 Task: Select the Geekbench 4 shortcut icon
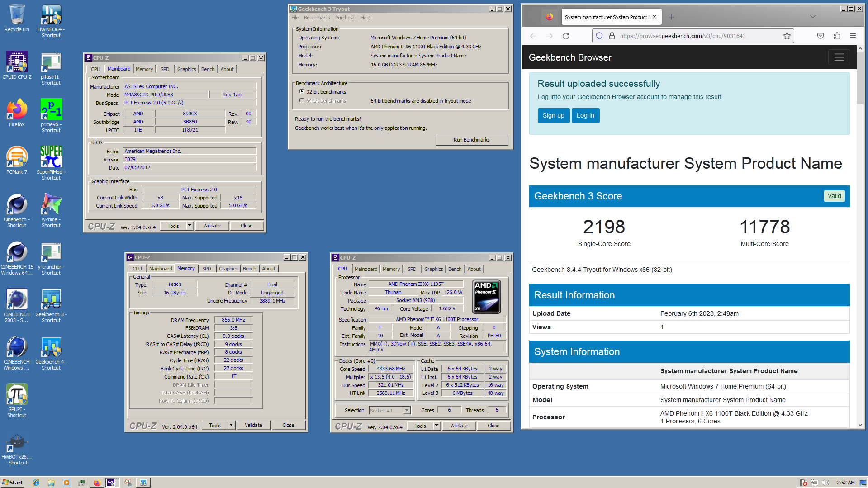pos(51,354)
